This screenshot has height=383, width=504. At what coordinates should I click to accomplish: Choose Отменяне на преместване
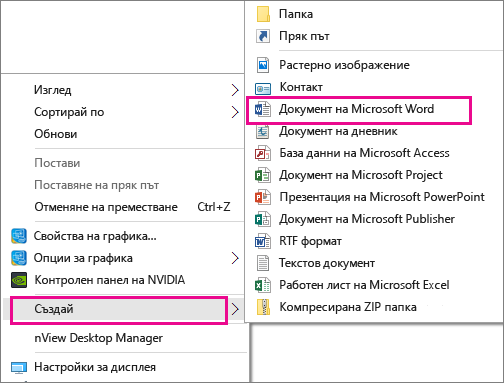106,207
